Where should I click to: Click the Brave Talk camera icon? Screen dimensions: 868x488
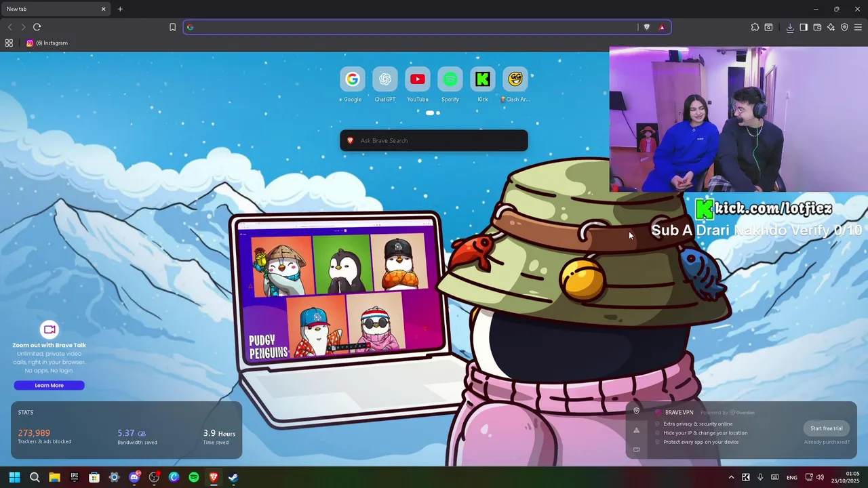tap(50, 329)
